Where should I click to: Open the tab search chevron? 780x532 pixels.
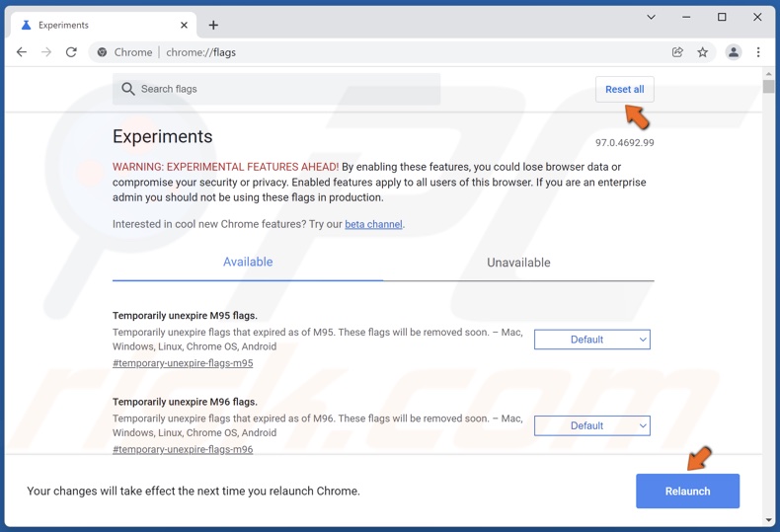[651, 17]
